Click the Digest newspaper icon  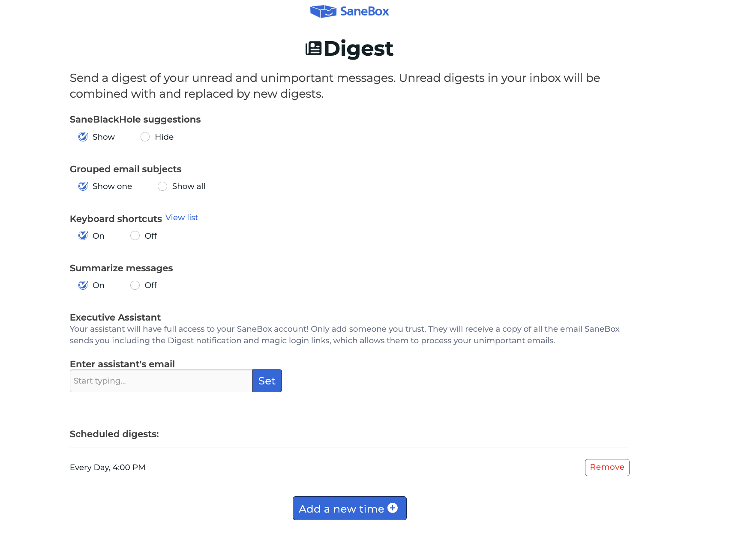click(313, 48)
